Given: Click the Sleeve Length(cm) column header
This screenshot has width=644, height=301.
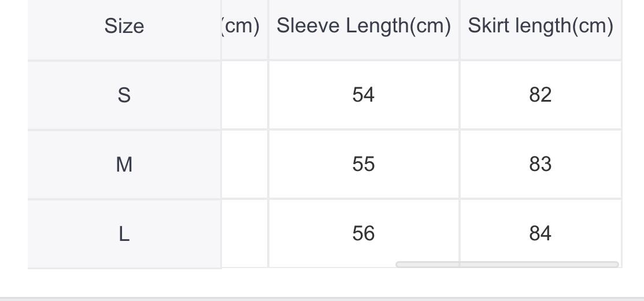Looking at the screenshot, I should coord(364,26).
